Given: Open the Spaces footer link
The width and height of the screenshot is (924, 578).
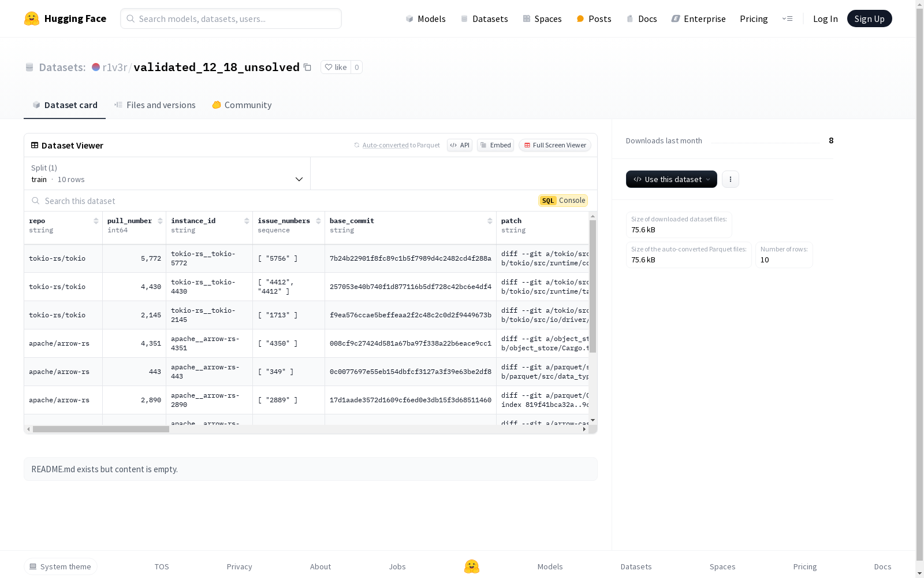Looking at the screenshot, I should (x=722, y=566).
